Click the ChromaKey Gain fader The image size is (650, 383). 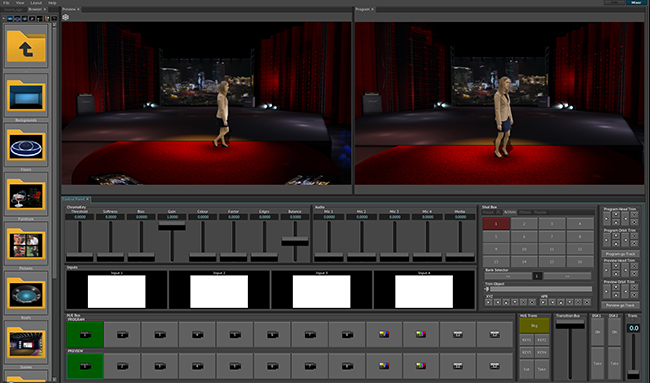172,226
